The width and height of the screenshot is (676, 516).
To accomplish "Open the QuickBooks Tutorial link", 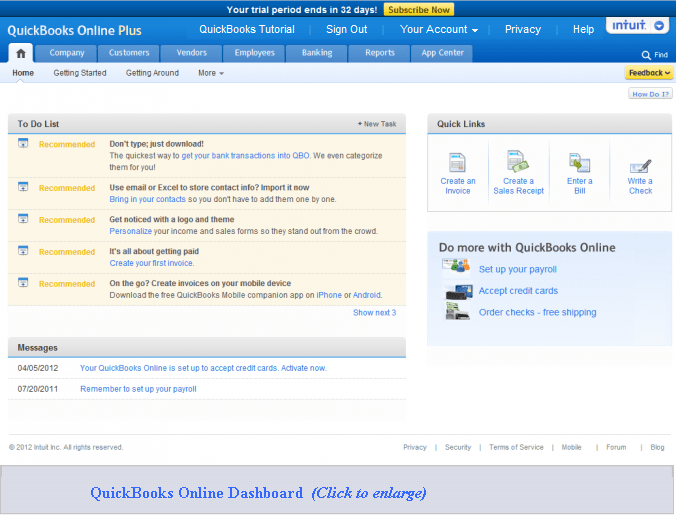I will pyautogui.click(x=247, y=29).
